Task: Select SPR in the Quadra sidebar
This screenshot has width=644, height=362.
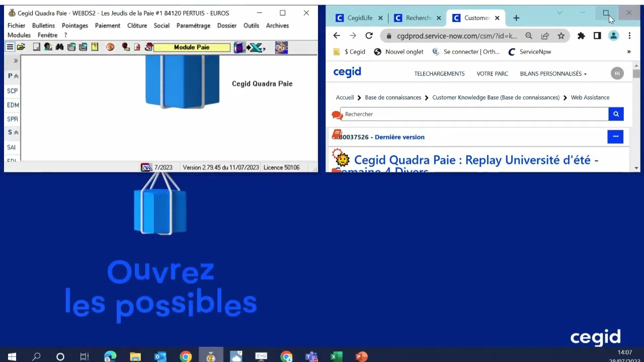Action: [13, 119]
